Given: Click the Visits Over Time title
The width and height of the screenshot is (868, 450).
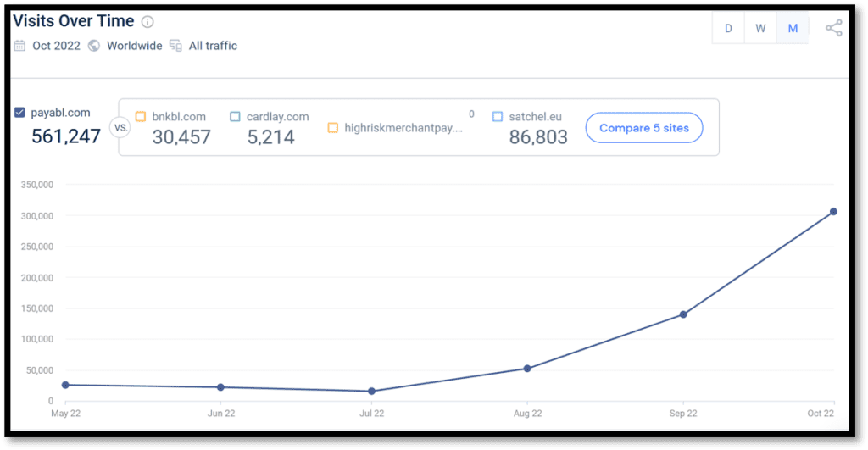Looking at the screenshot, I should 74,21.
